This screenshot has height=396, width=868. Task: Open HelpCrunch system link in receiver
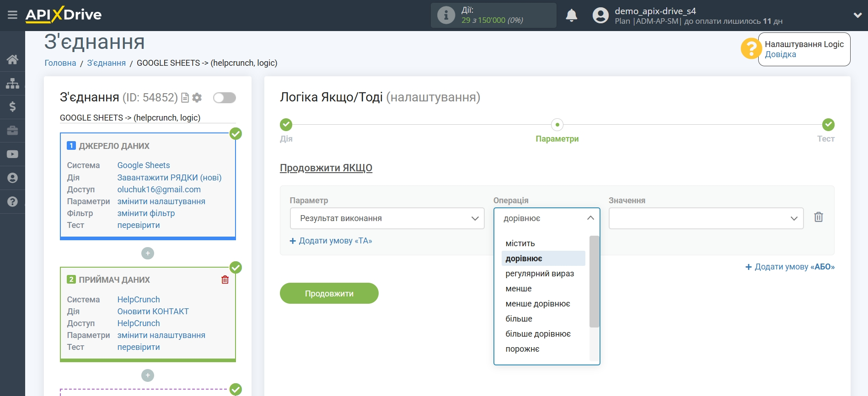(x=139, y=300)
